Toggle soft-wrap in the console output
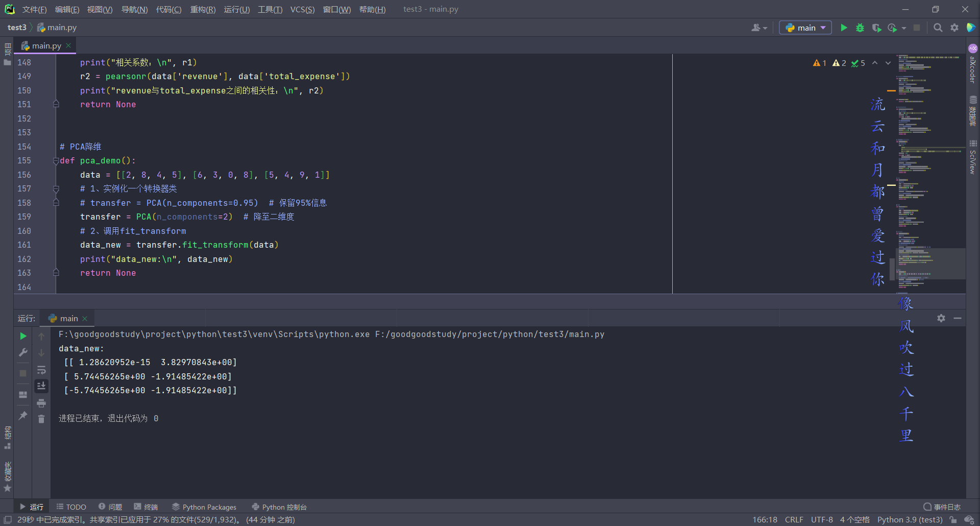Viewport: 980px width, 526px height. [41, 370]
